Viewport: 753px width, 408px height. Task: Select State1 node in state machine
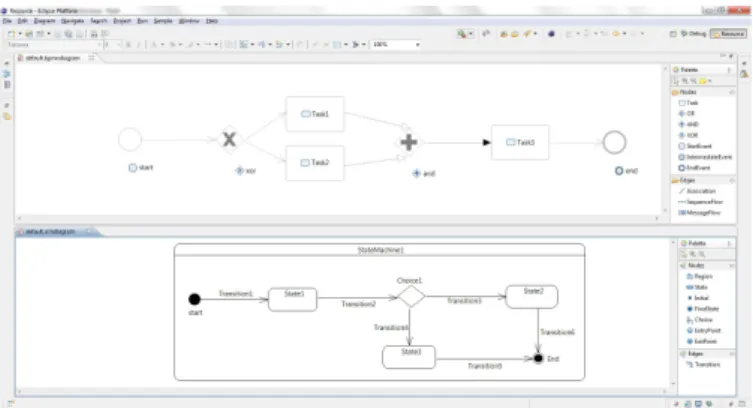tap(292, 300)
